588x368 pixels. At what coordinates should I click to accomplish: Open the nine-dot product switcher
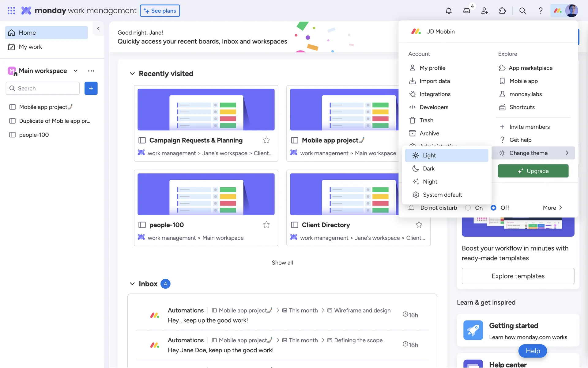(x=11, y=11)
